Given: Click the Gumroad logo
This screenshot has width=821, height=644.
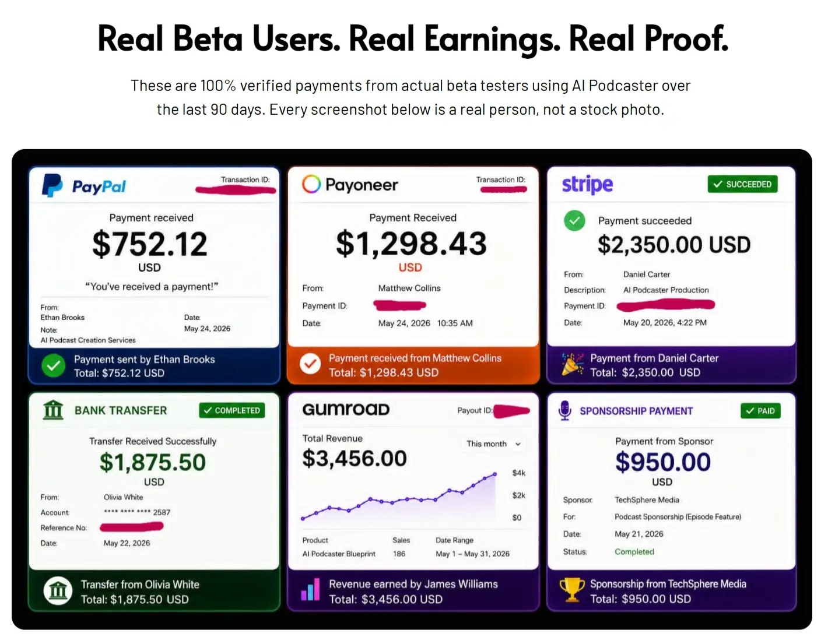Looking at the screenshot, I should (346, 409).
